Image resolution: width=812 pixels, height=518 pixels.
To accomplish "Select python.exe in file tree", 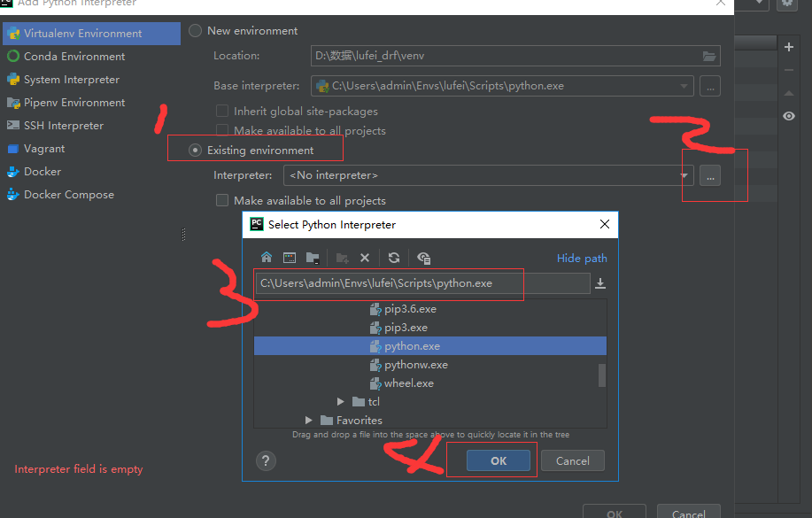I will (429, 346).
